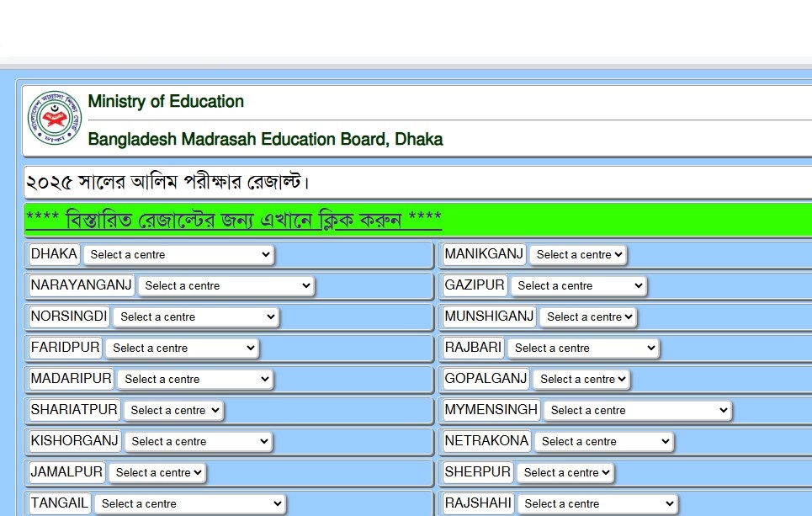Open the NARAYANGANJ centre select box

pyautogui.click(x=226, y=285)
